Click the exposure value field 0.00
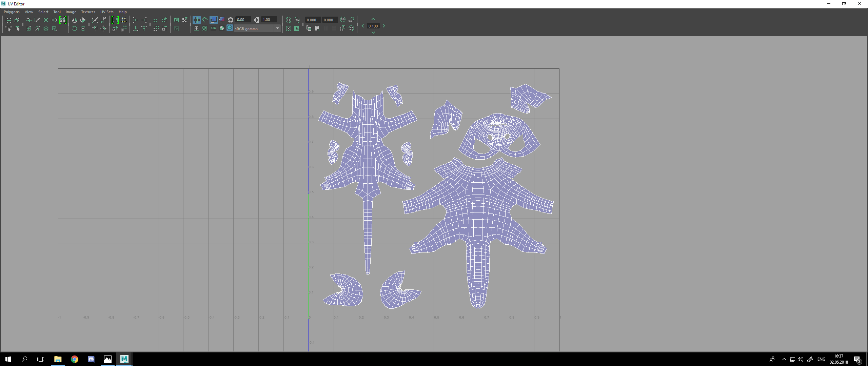 click(x=243, y=20)
